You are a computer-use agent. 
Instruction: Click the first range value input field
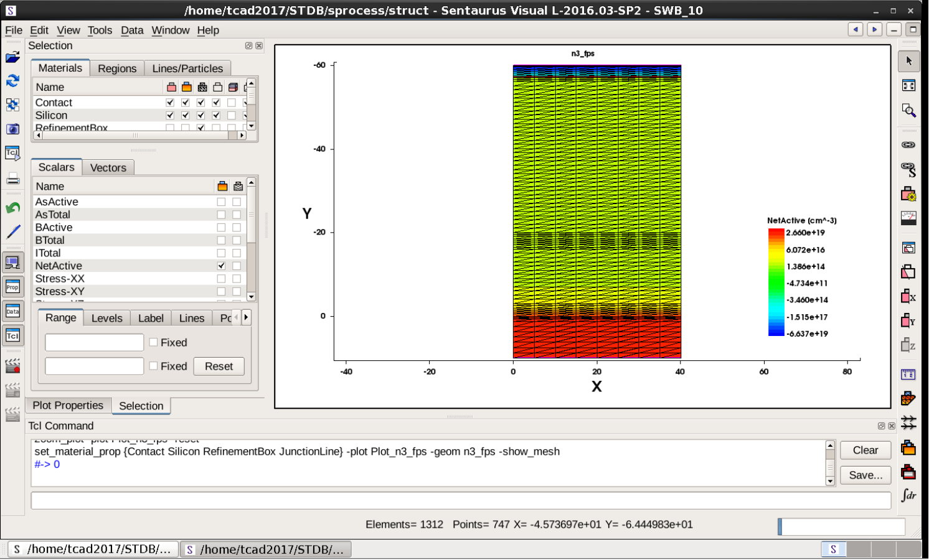tap(94, 342)
